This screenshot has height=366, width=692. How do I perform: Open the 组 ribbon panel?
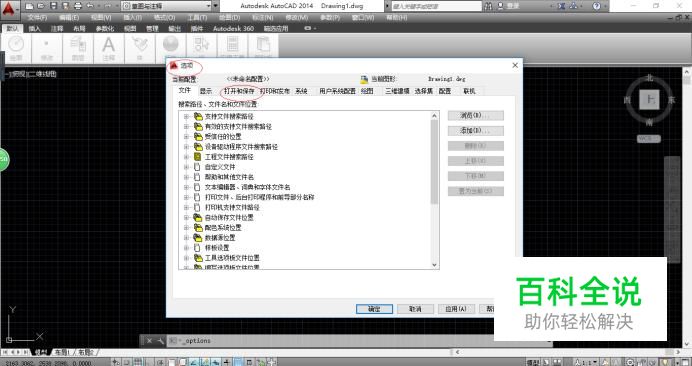point(201,46)
